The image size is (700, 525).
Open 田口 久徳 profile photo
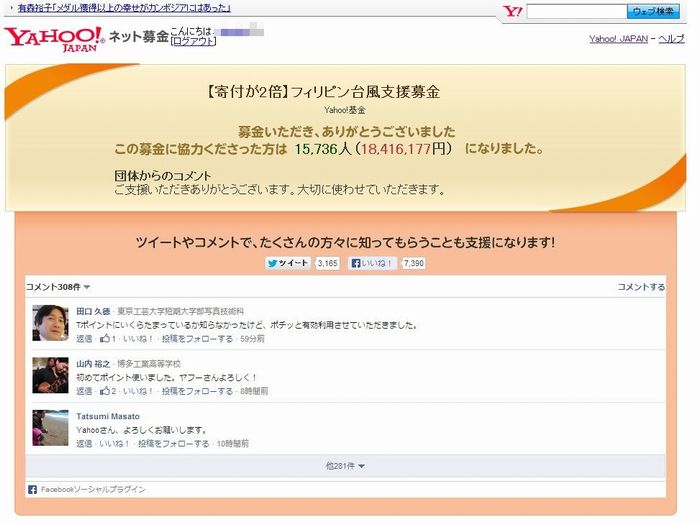50,323
